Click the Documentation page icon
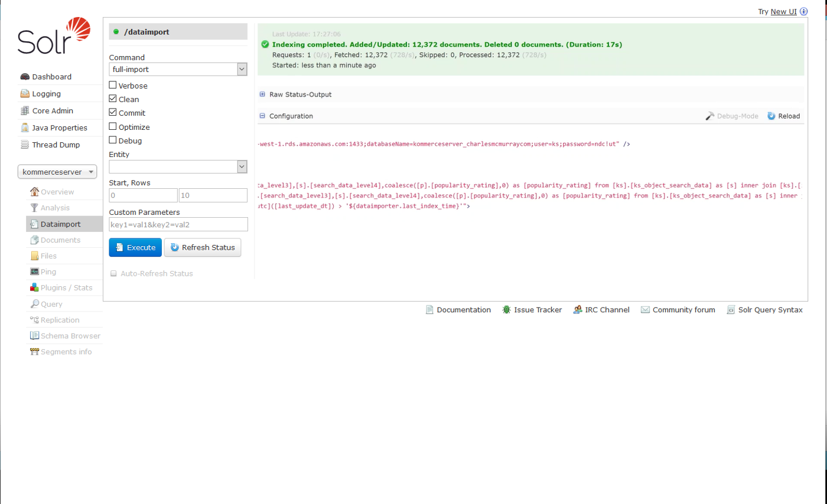This screenshot has width=827, height=504. 430,310
